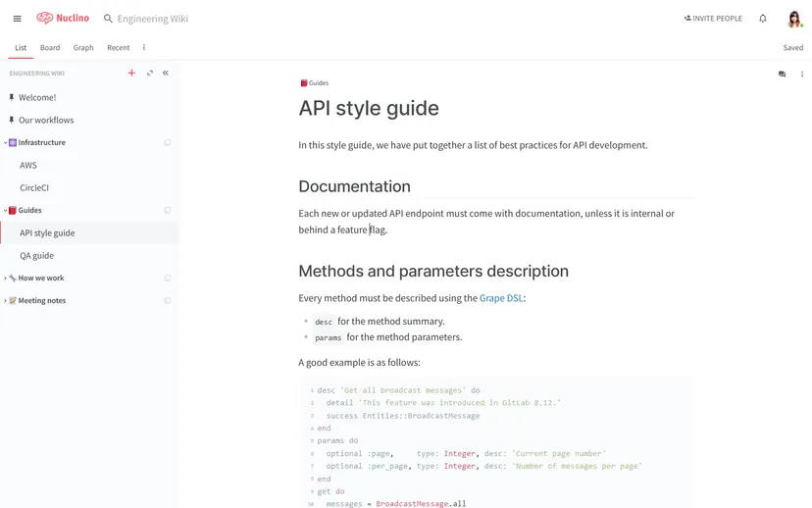Click the Methods and parameters description heading

pyautogui.click(x=433, y=271)
